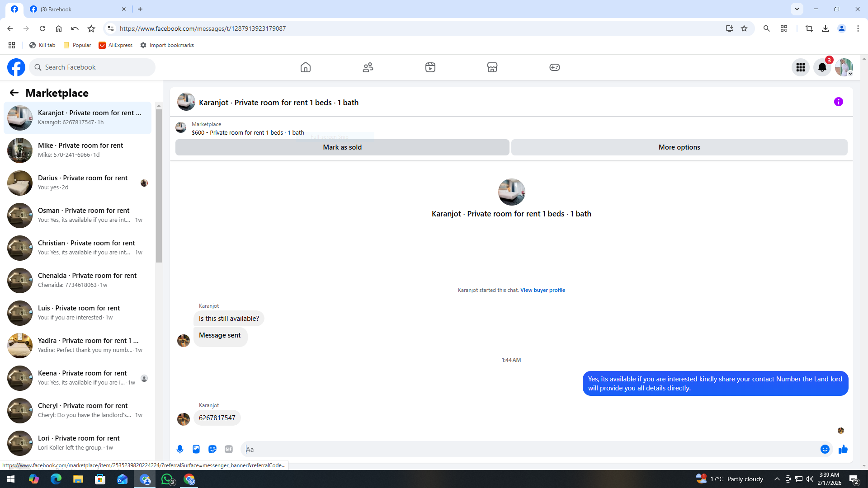The width and height of the screenshot is (868, 488).
Task: Open conversation information purple icon
Action: coord(839,102)
